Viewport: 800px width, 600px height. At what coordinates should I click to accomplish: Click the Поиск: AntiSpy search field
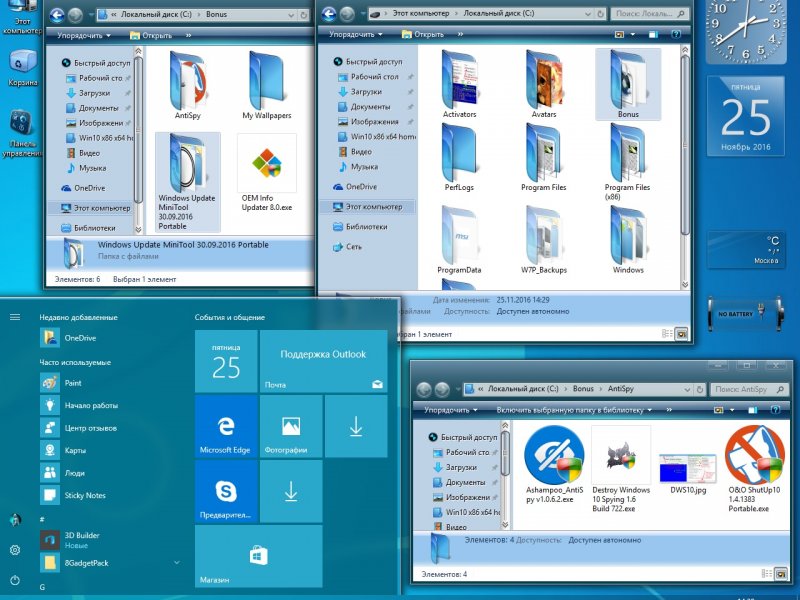tap(748, 389)
